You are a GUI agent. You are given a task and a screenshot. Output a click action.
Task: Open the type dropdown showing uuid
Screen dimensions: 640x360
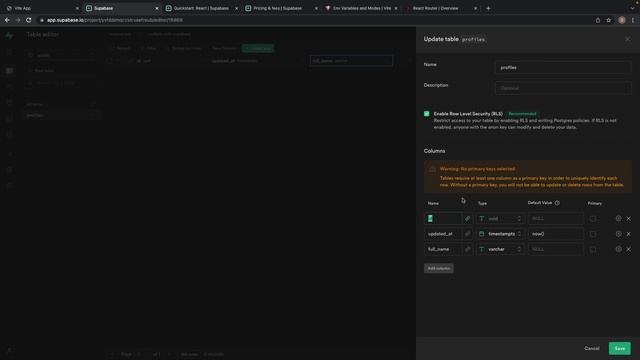(x=500, y=219)
